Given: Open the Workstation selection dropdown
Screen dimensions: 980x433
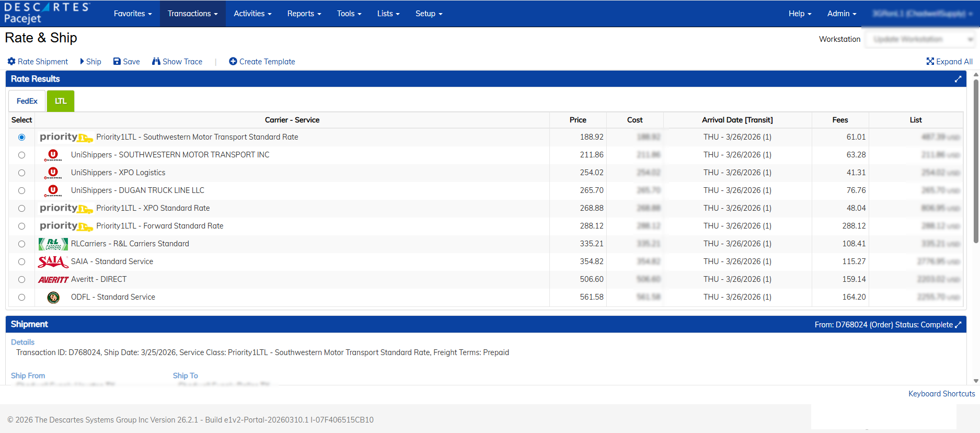Looking at the screenshot, I should point(920,39).
